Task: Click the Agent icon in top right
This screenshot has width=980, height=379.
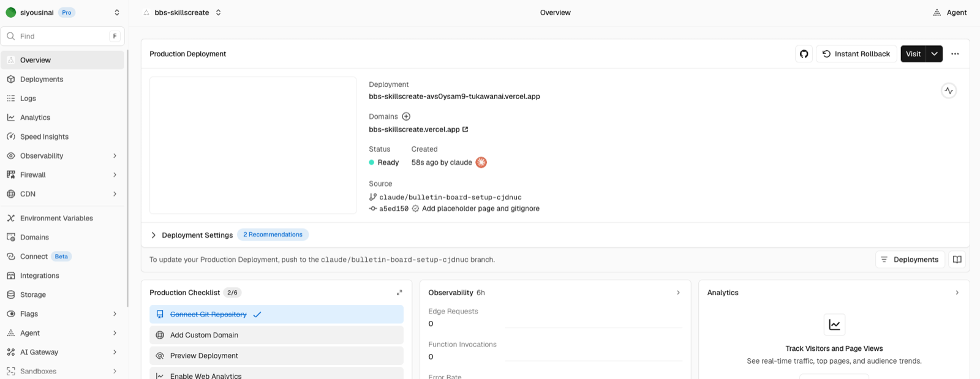Action: pyautogui.click(x=937, y=12)
